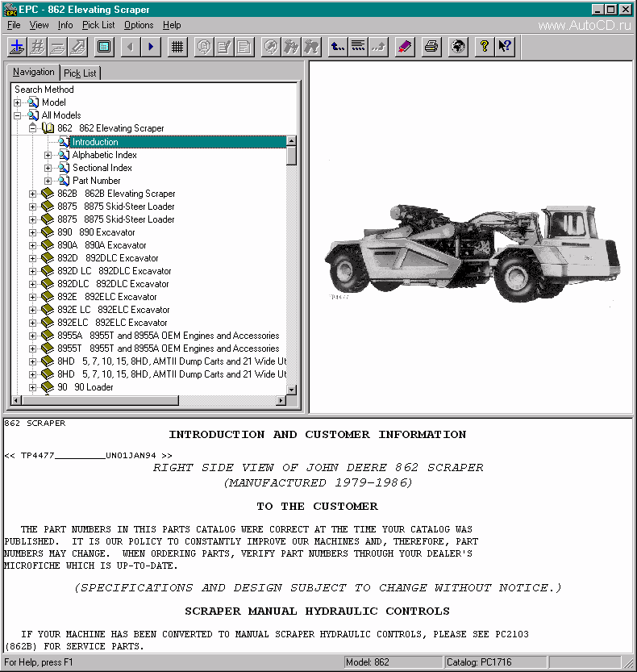Click the tree's horizontal scrollbar thumb

(100, 400)
